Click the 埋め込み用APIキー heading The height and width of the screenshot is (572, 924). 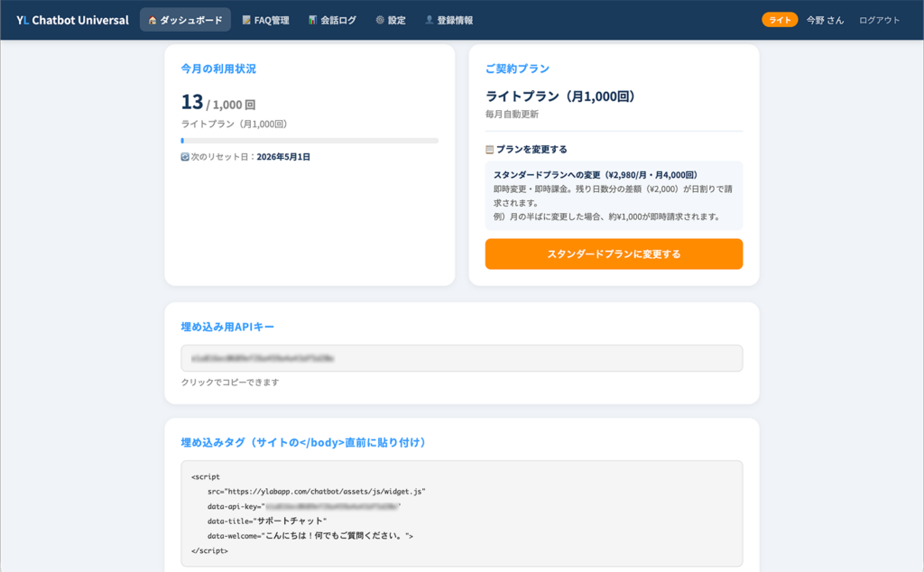point(227,327)
